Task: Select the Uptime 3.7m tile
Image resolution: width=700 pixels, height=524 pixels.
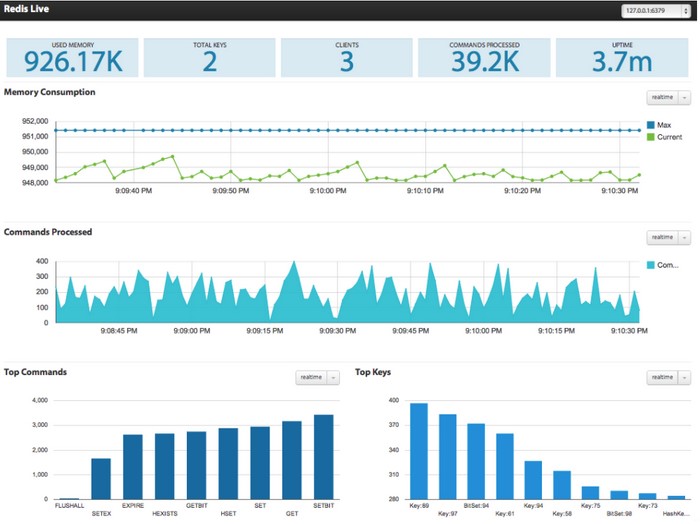Action: (622, 58)
